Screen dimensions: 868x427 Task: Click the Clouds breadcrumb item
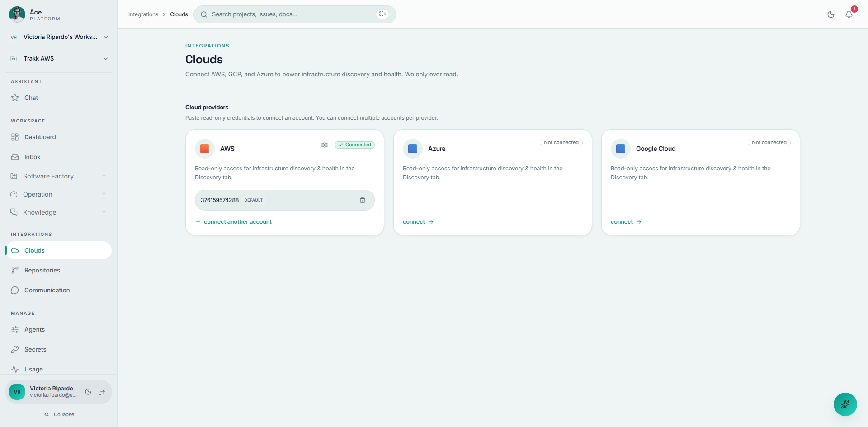click(x=179, y=14)
